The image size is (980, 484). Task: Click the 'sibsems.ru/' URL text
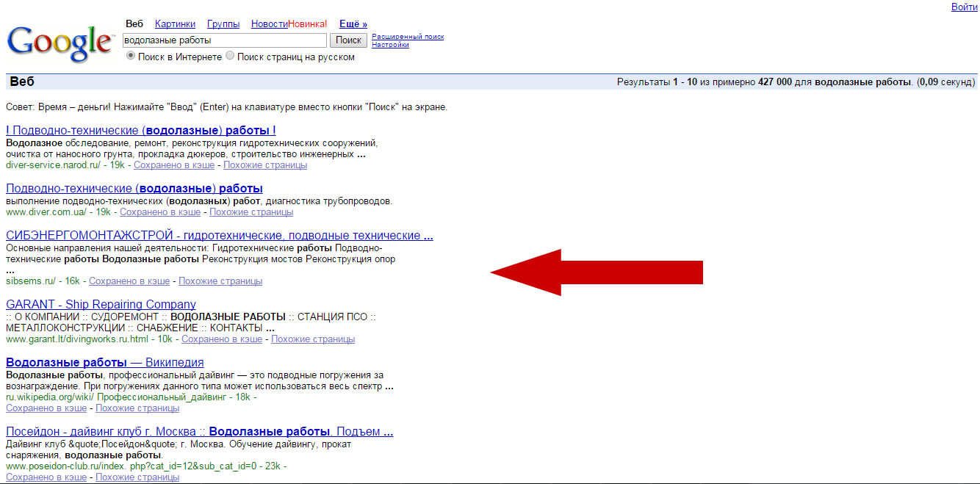pos(30,281)
